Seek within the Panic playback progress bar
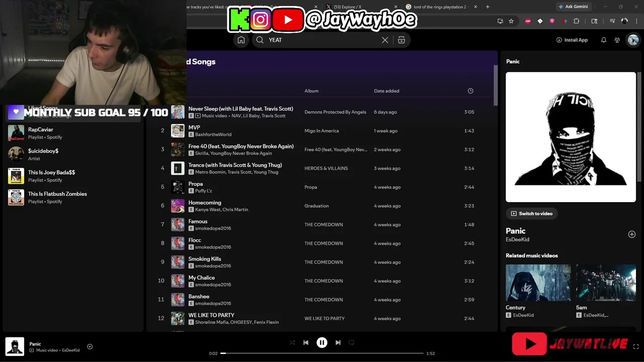 click(322, 353)
